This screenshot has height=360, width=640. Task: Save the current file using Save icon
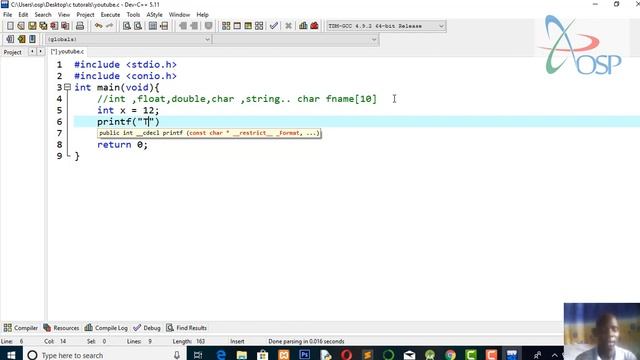tap(32, 26)
